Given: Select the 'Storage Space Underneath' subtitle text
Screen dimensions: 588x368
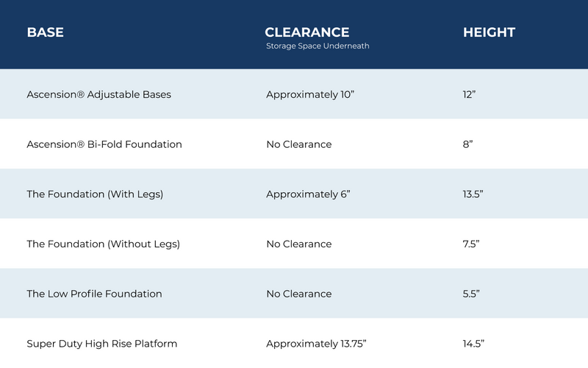Looking at the screenshot, I should coord(317,46).
